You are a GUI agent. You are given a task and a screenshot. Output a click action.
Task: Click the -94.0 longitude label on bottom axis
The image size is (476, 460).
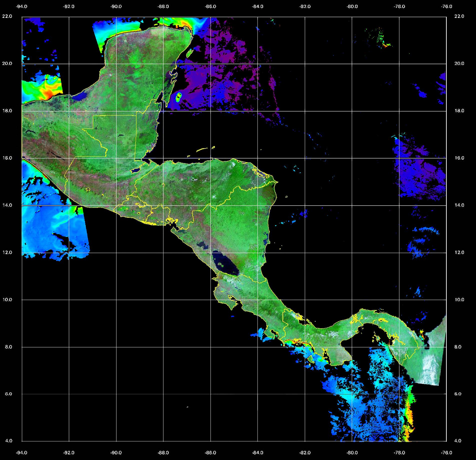[22, 453]
